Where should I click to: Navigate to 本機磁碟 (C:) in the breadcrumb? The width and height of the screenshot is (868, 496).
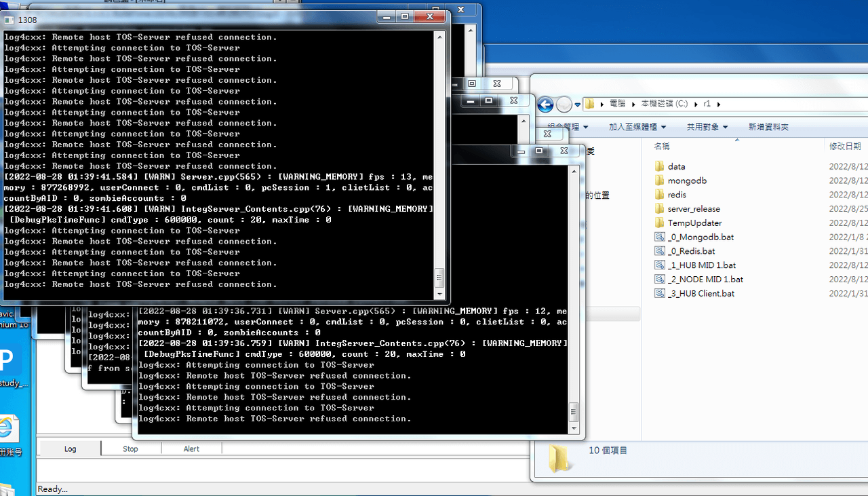[665, 104]
